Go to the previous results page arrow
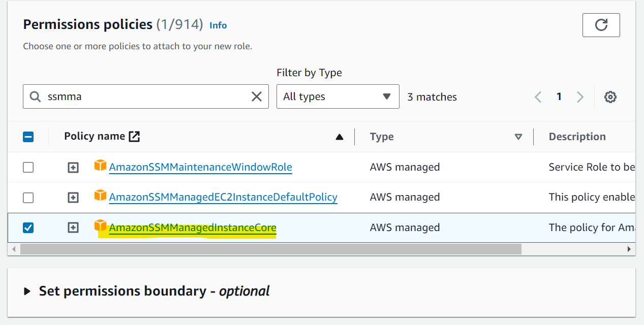This screenshot has width=644, height=325. pos(538,96)
